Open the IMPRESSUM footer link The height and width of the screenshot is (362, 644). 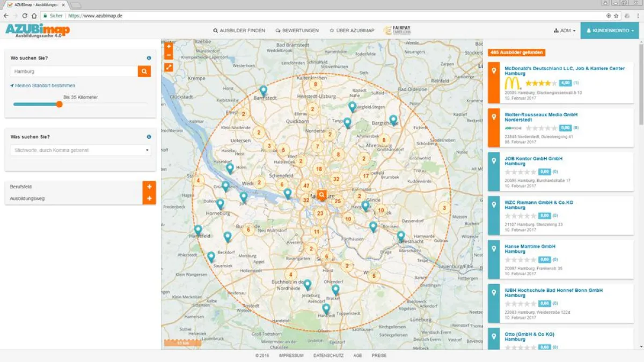(290, 355)
